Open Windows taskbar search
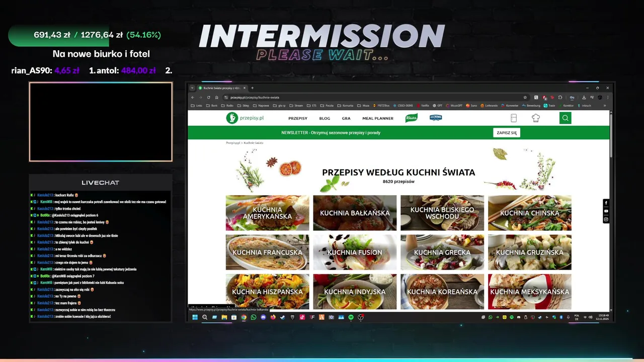This screenshot has width=644, height=362. point(205,317)
